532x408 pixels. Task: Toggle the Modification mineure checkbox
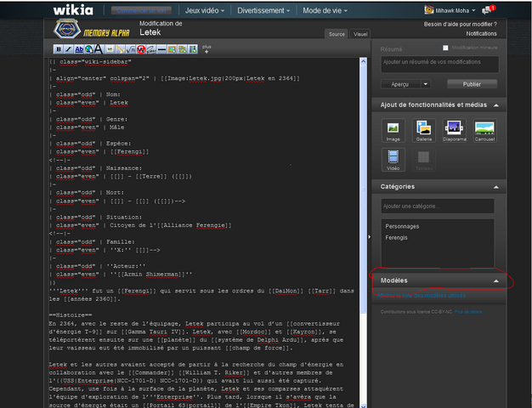(445, 48)
